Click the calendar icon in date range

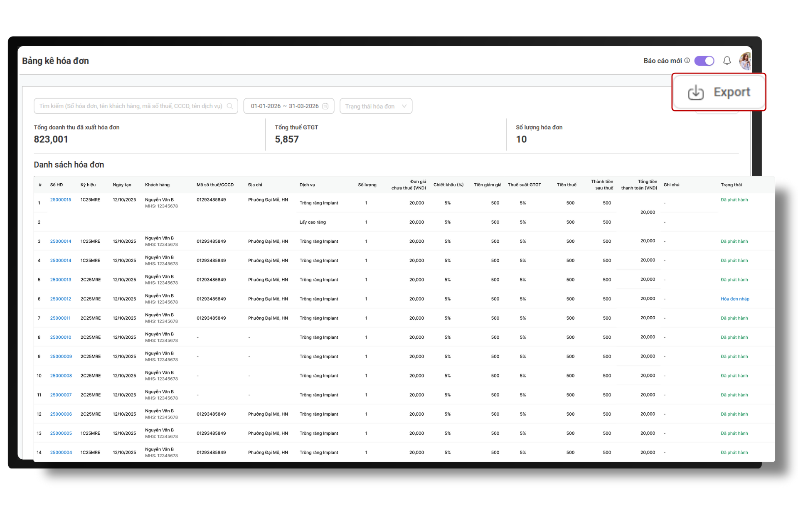(x=325, y=106)
